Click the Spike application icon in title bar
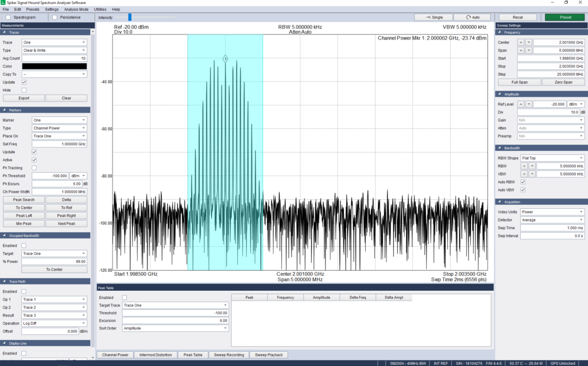The width and height of the screenshot is (588, 366). click(4, 2)
